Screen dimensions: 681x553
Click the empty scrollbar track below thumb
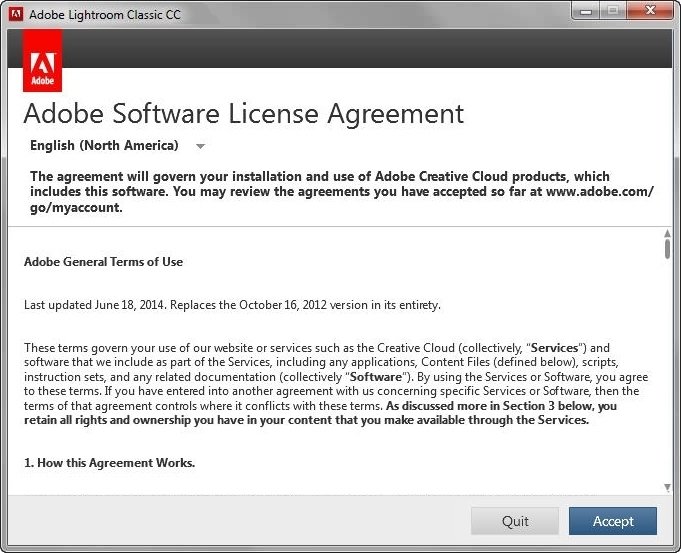(x=667, y=371)
